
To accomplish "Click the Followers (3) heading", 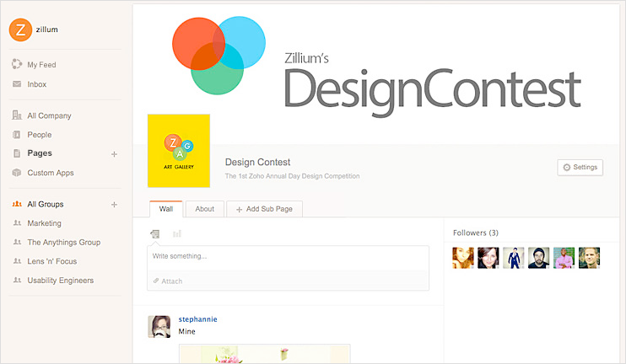I will click(x=476, y=233).
